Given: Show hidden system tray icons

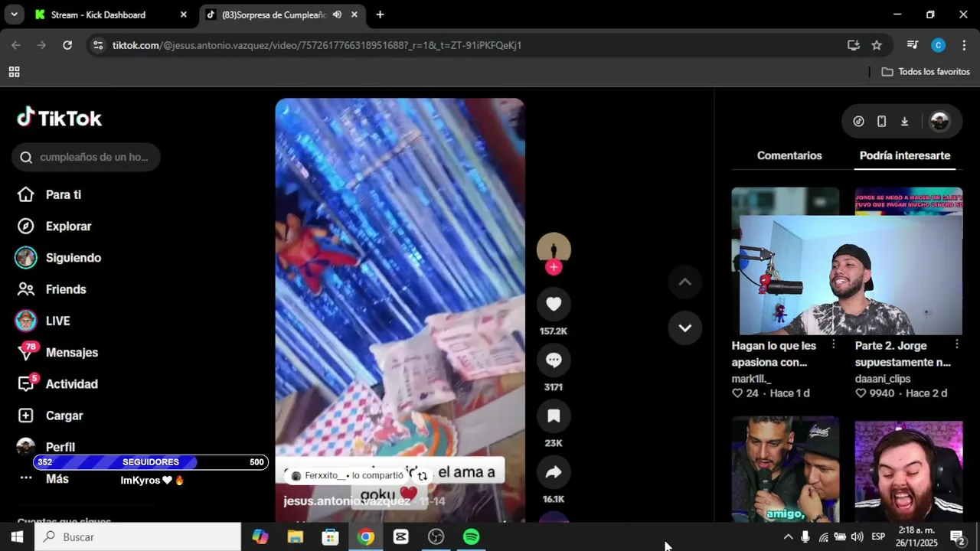Looking at the screenshot, I should click(788, 536).
